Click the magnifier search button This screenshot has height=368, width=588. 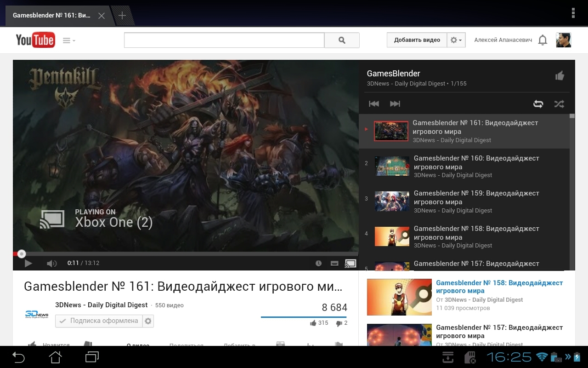[342, 40]
